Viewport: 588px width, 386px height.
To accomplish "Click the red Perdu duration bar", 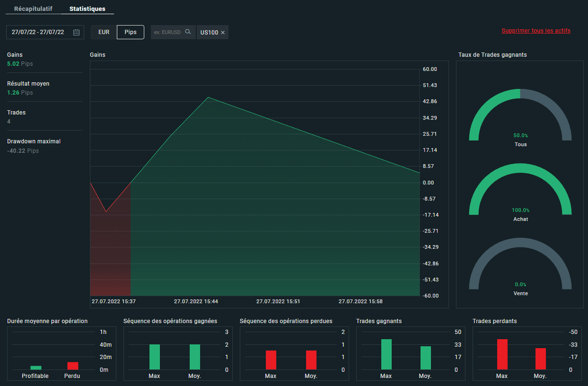I will pyautogui.click(x=72, y=366).
